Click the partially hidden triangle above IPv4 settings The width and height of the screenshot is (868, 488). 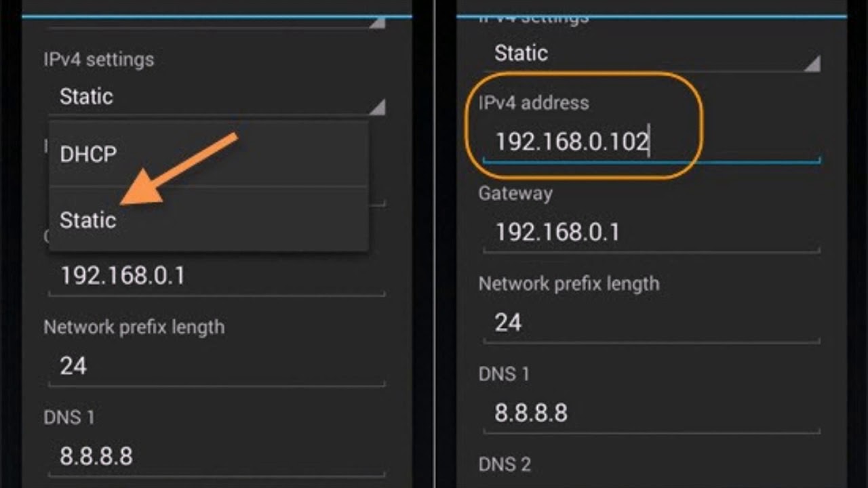(378, 22)
